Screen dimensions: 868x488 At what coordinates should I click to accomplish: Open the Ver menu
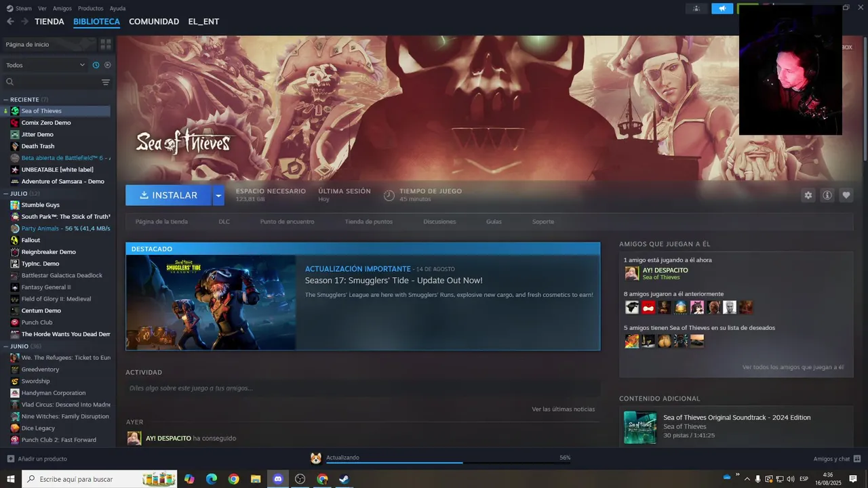43,8
